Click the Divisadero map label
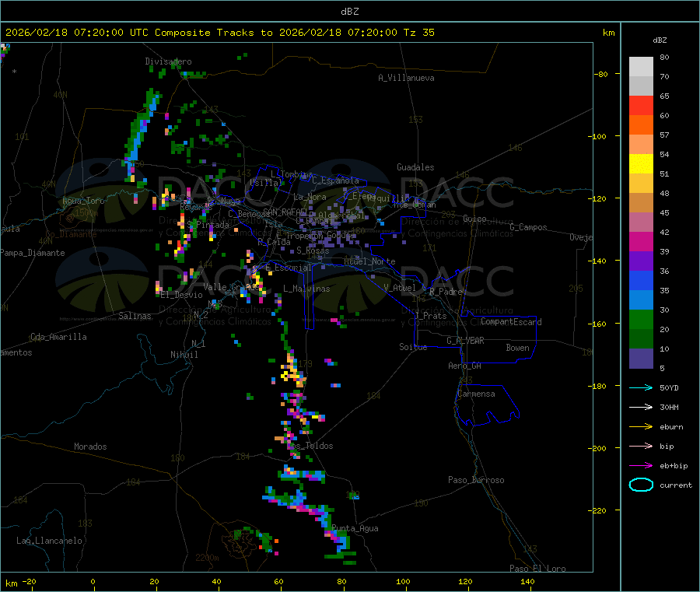 point(168,61)
